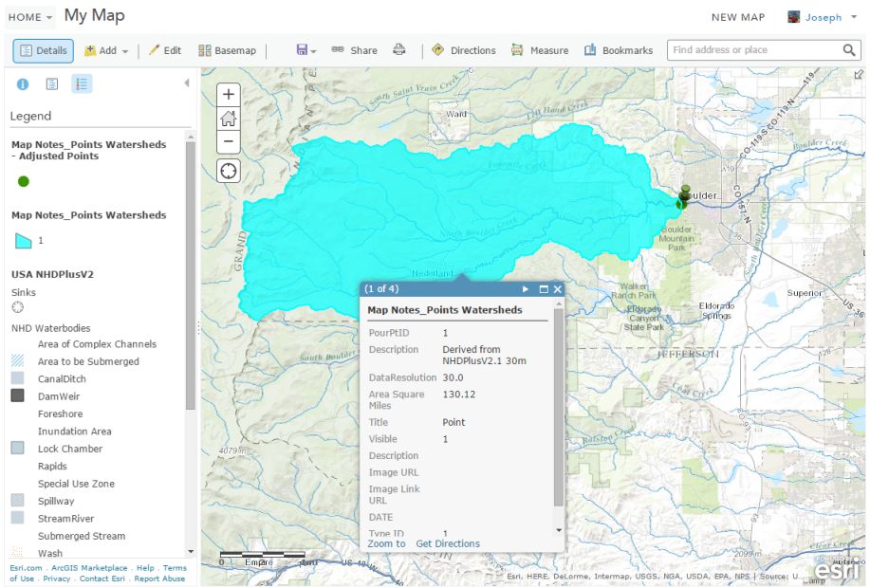
Task: Click the Details button
Action: 44,50
